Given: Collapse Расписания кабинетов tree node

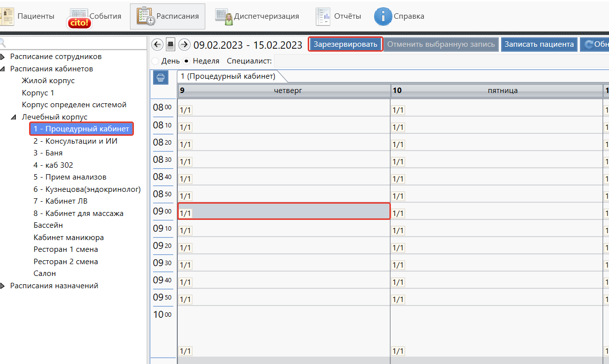Looking at the screenshot, I should (3, 69).
